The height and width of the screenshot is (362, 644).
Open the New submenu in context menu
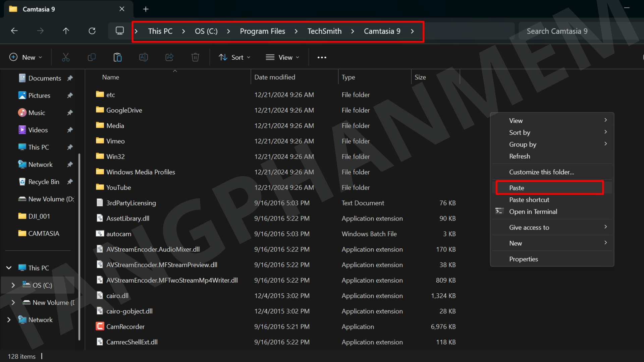tap(552, 243)
